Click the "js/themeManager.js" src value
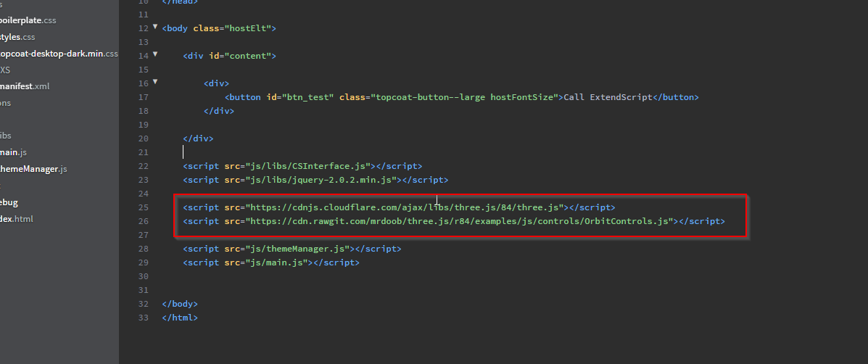Viewport: 868px width, 364px height. point(297,249)
